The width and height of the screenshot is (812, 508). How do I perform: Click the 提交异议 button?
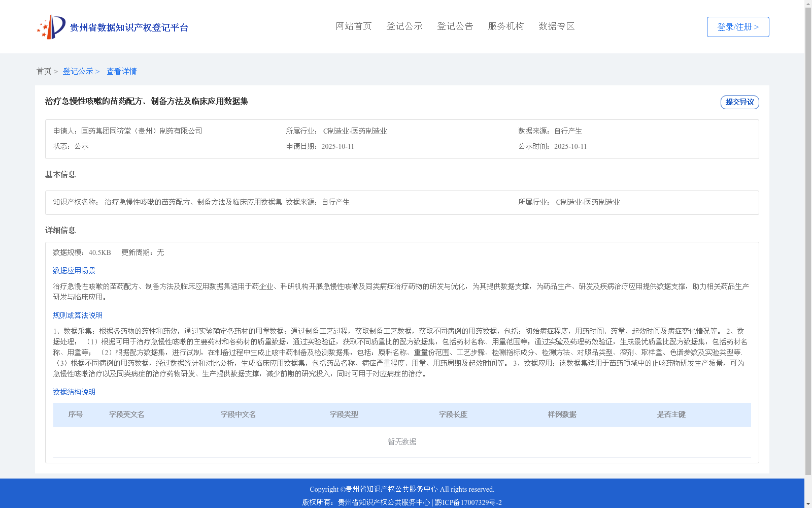point(739,102)
